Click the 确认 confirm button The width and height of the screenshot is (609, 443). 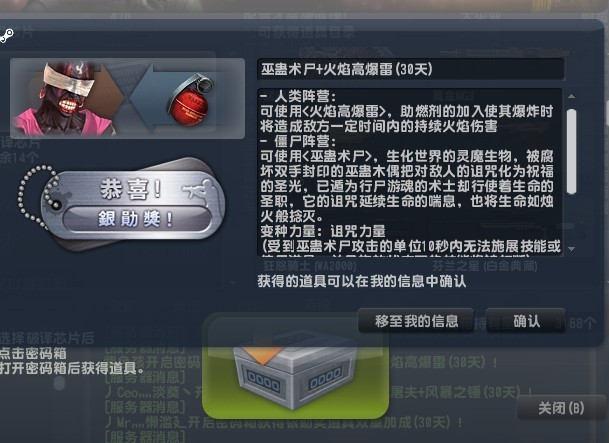(x=525, y=321)
